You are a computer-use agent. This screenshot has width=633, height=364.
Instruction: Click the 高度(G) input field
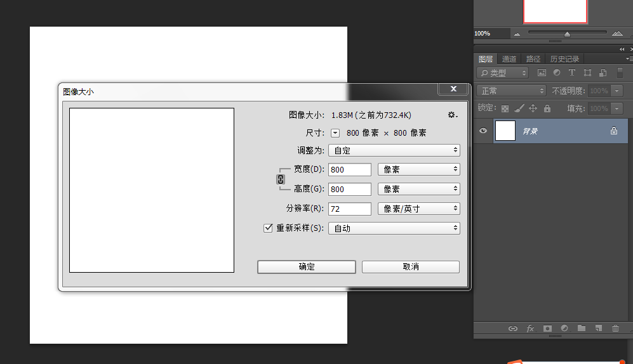pos(350,189)
